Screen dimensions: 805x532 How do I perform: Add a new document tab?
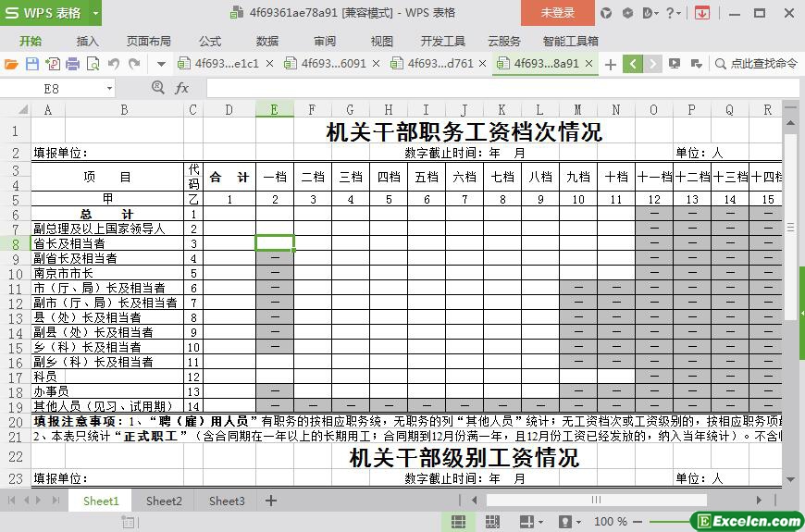point(611,64)
